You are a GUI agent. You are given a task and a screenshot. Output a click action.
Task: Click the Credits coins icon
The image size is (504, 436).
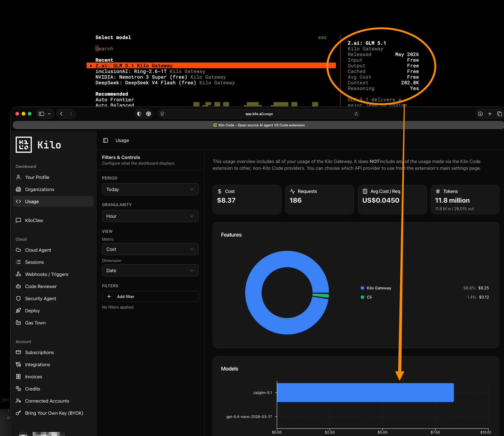click(x=18, y=389)
